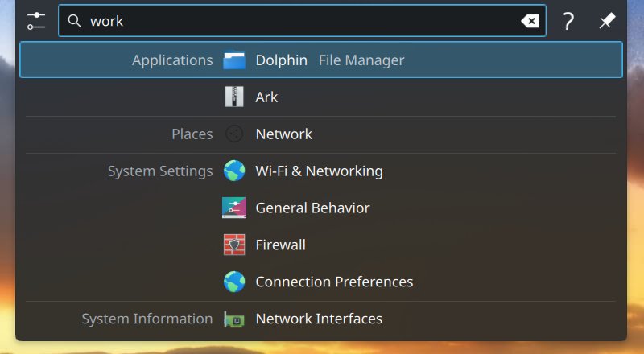
Task: Open help with the question mark button
Action: 568,22
